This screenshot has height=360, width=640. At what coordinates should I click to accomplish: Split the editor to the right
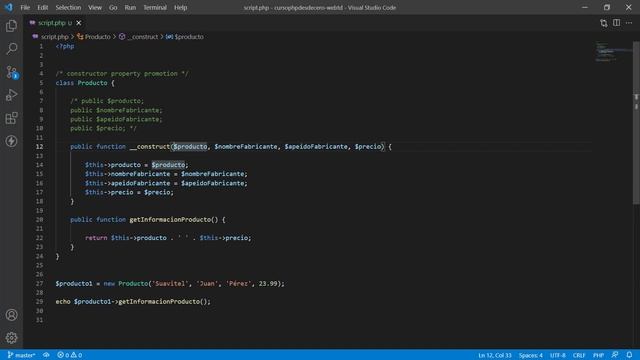[616, 23]
